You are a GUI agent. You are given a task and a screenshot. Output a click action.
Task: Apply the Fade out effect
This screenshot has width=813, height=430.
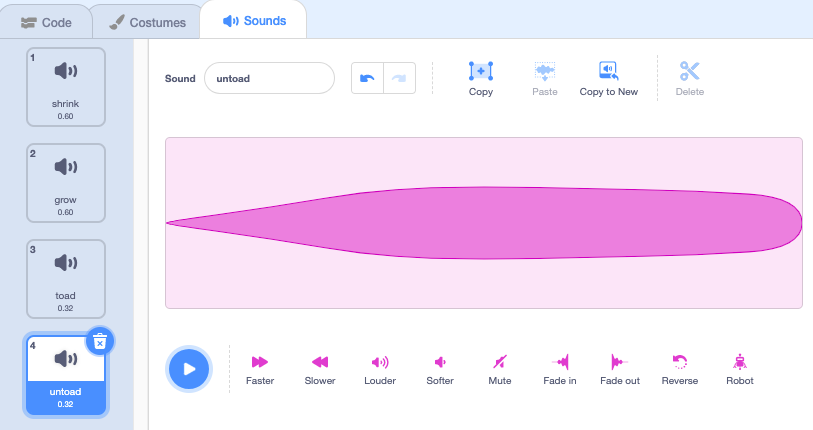pyautogui.click(x=620, y=370)
